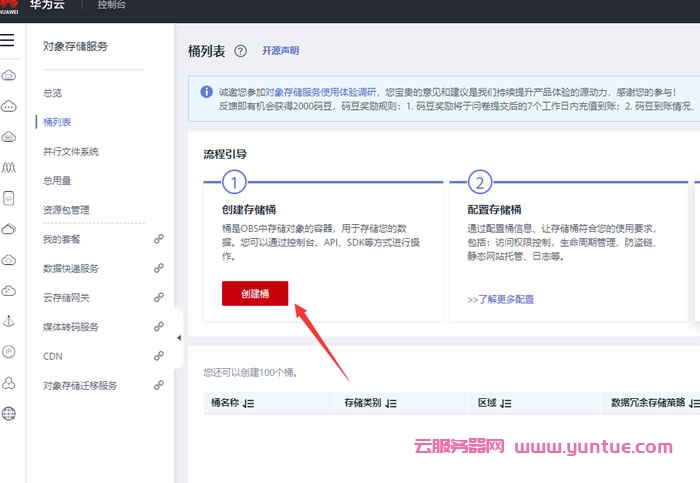Click the globe icon in the left rail

(9, 413)
